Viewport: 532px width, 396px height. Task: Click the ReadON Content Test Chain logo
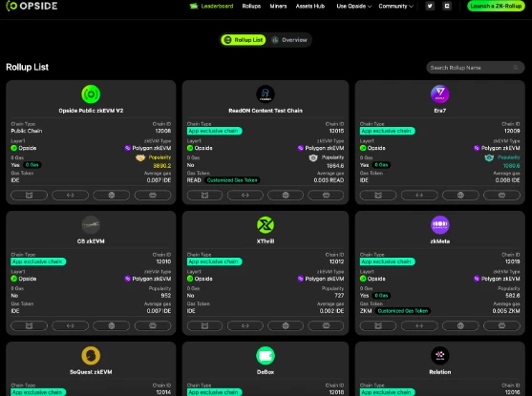pos(266,94)
